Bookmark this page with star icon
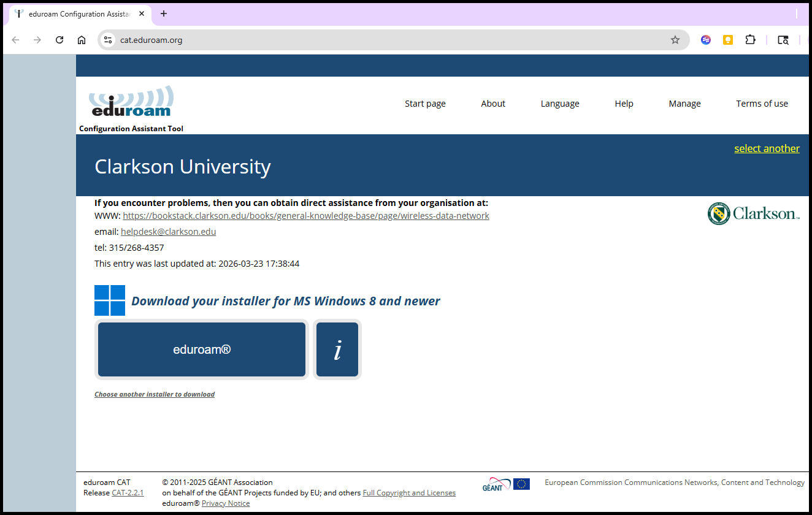The height and width of the screenshot is (515, 812). (x=675, y=40)
